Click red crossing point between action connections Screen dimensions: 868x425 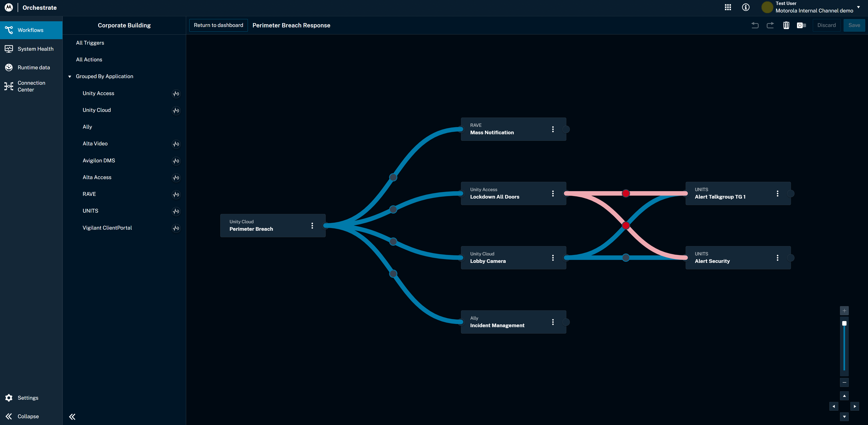click(x=626, y=226)
